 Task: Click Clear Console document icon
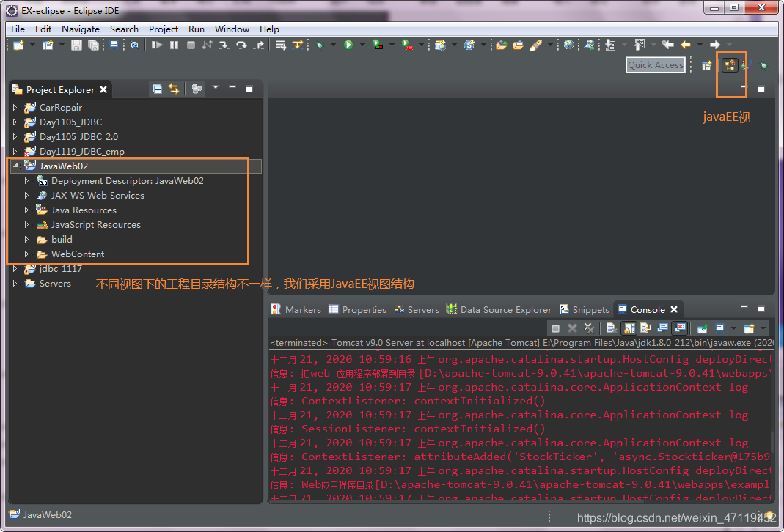coord(611,328)
